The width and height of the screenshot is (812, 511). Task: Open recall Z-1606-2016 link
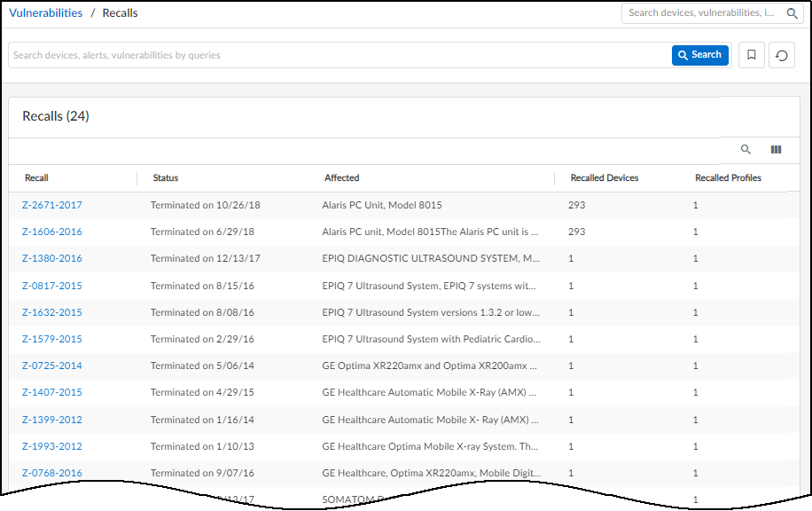[x=51, y=232]
